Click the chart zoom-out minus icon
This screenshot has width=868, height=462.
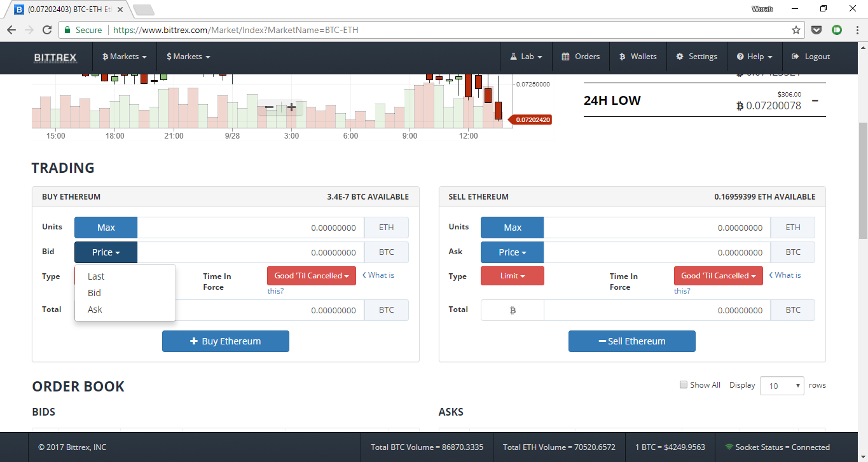click(x=269, y=107)
